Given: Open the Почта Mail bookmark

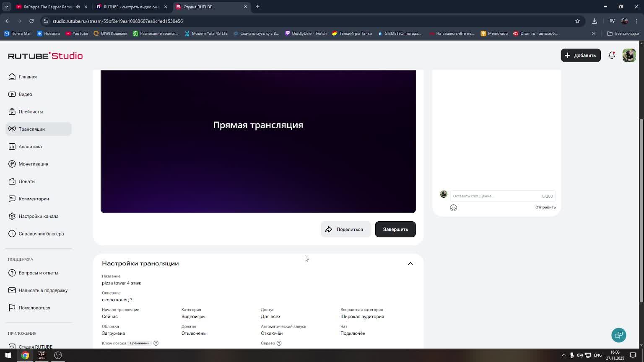Looking at the screenshot, I should 18,34.
